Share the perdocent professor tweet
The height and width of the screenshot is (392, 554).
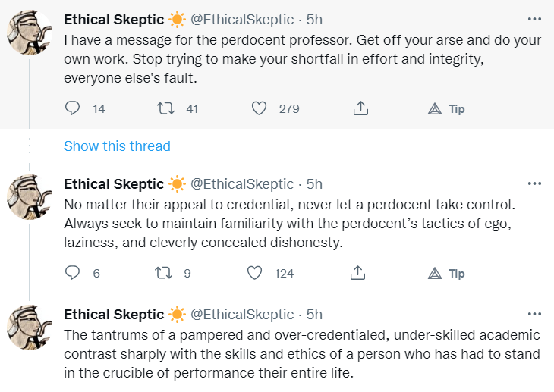pos(360,109)
